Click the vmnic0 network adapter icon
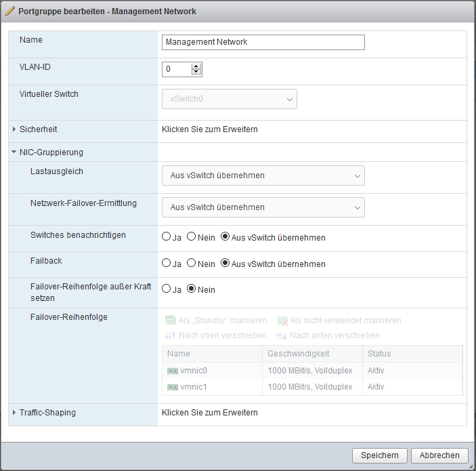This screenshot has height=471, width=476. coord(173,371)
